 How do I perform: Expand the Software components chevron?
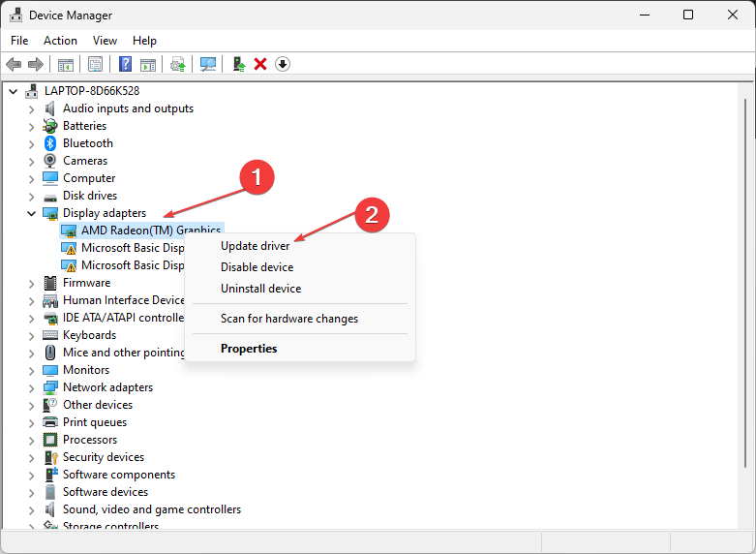click(x=32, y=476)
